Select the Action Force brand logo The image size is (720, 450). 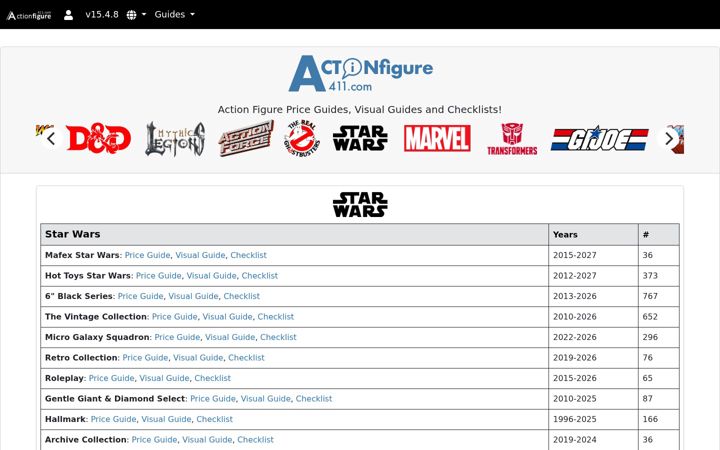246,139
